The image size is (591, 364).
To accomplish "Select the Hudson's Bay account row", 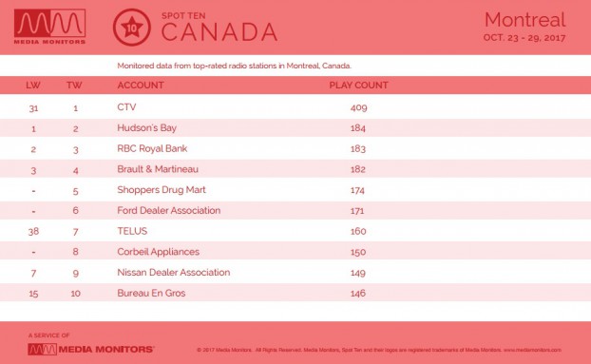I will (295, 128).
